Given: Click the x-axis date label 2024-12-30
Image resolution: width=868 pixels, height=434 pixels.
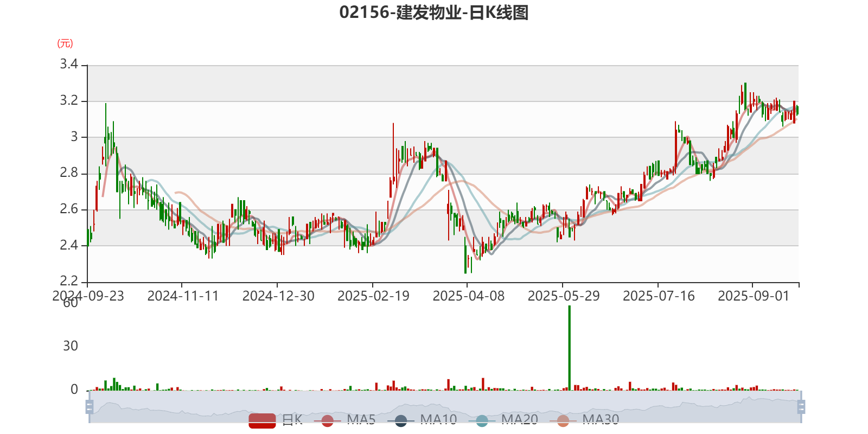Looking at the screenshot, I should tap(278, 296).
